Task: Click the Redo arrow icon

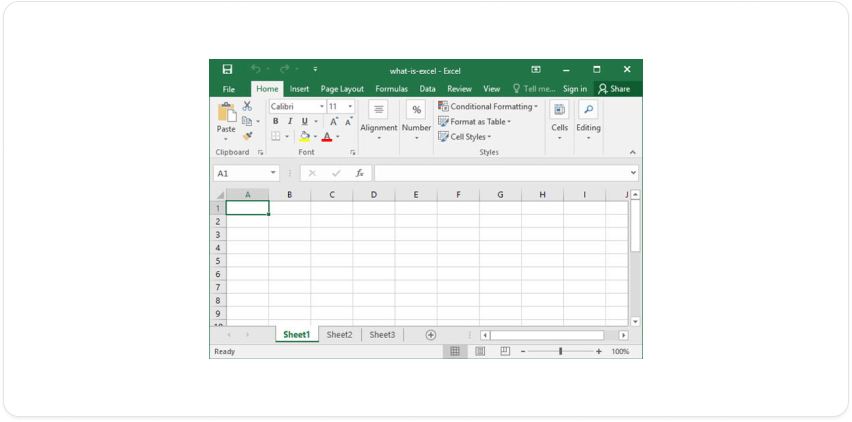Action: click(284, 69)
